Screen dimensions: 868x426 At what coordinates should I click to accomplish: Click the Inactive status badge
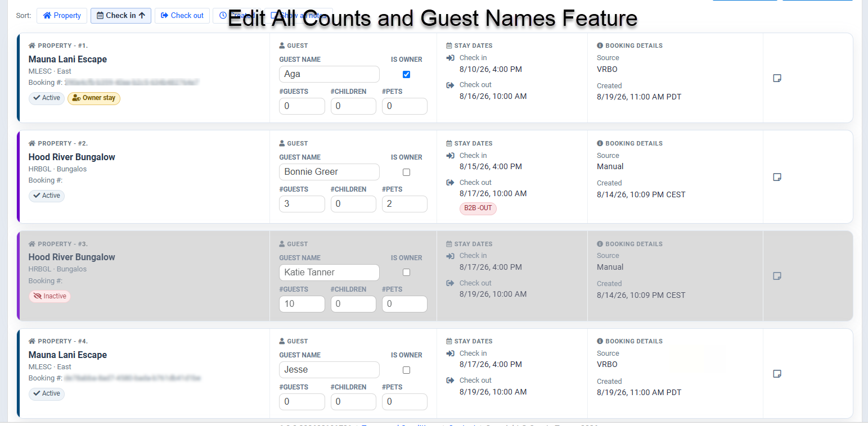coord(50,296)
